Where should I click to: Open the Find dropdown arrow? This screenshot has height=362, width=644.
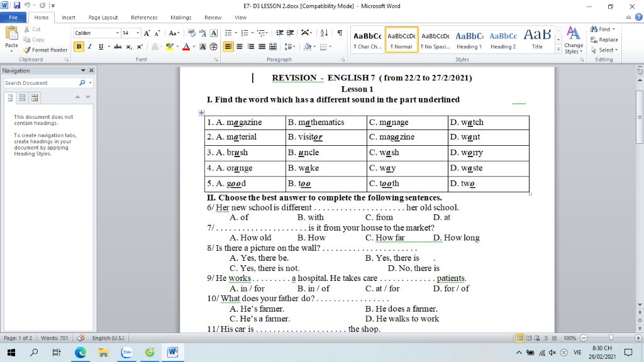(x=614, y=29)
